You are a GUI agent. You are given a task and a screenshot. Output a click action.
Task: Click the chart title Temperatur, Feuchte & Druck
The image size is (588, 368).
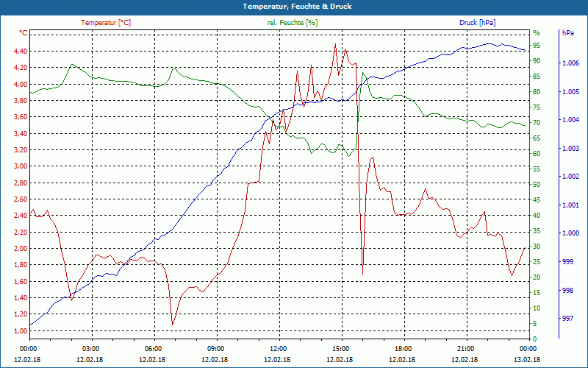tap(297, 7)
